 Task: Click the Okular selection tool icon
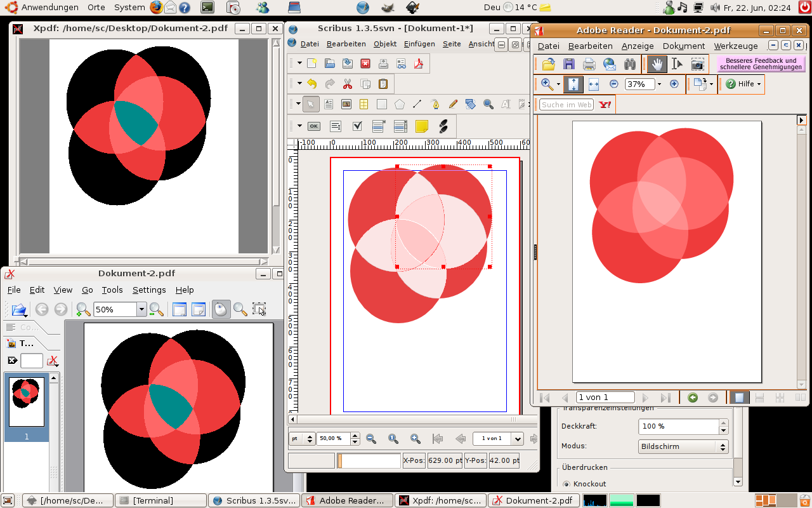[x=259, y=309]
